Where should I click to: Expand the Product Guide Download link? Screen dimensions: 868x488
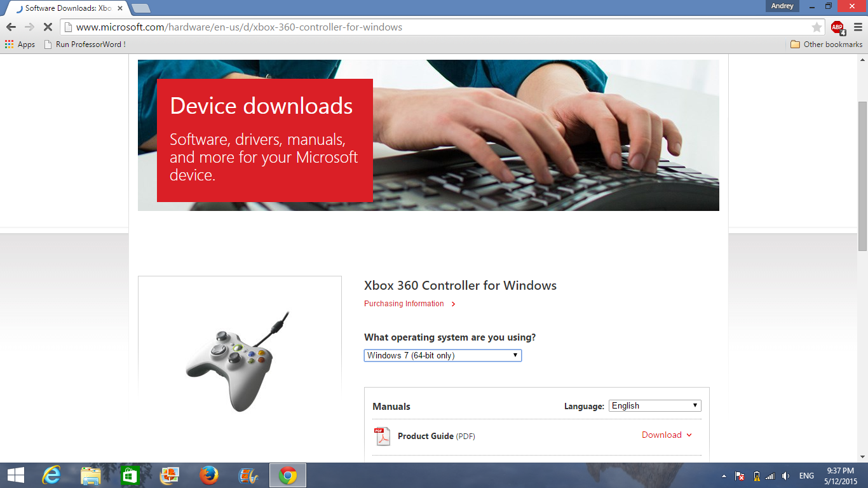click(x=667, y=435)
